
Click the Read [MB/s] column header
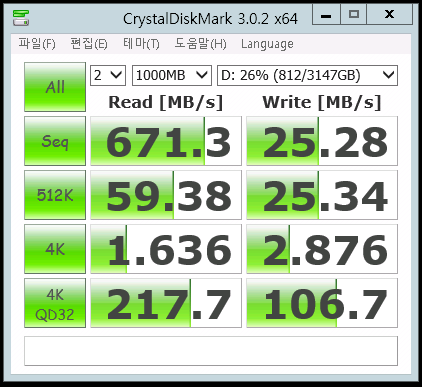(166, 102)
